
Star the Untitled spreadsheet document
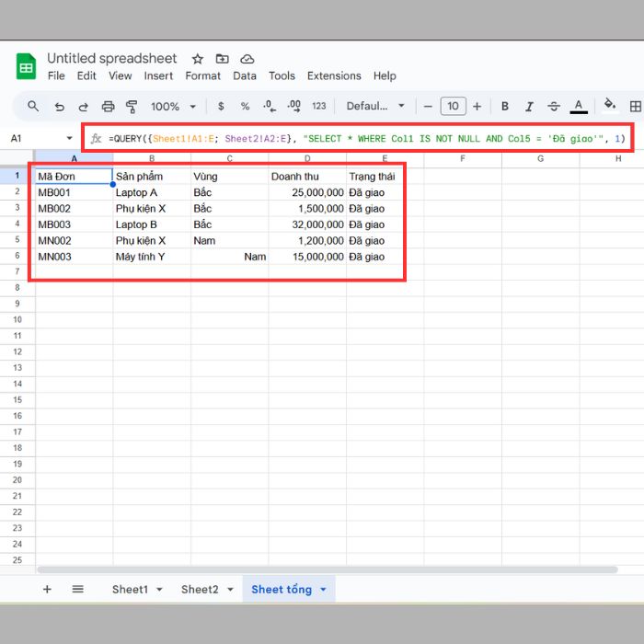pyautogui.click(x=198, y=59)
